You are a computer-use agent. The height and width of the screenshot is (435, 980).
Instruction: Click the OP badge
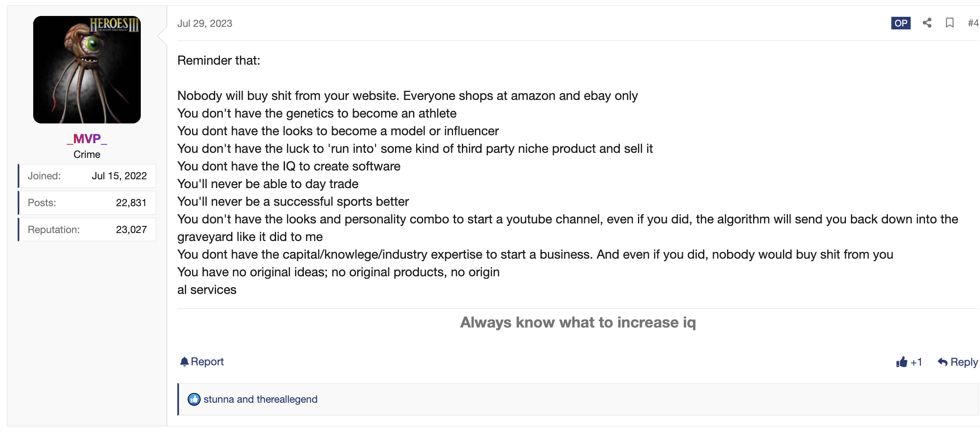(901, 23)
